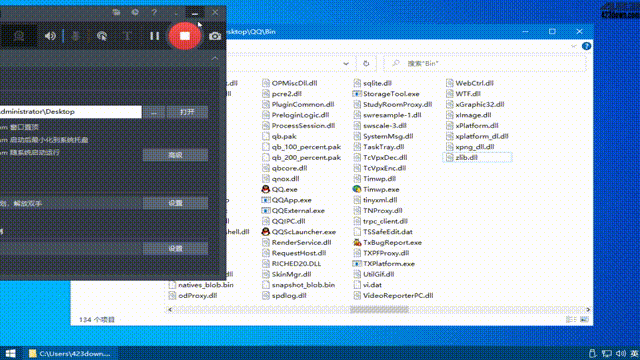Take a screenshot with the camera icon
Screen dimensions: 640x360
[x=215, y=36]
